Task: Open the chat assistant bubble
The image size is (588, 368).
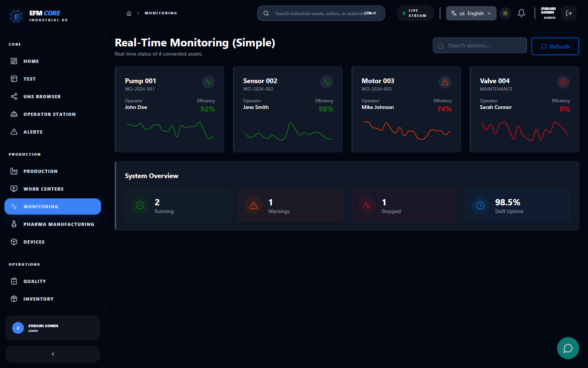Action: (568, 348)
